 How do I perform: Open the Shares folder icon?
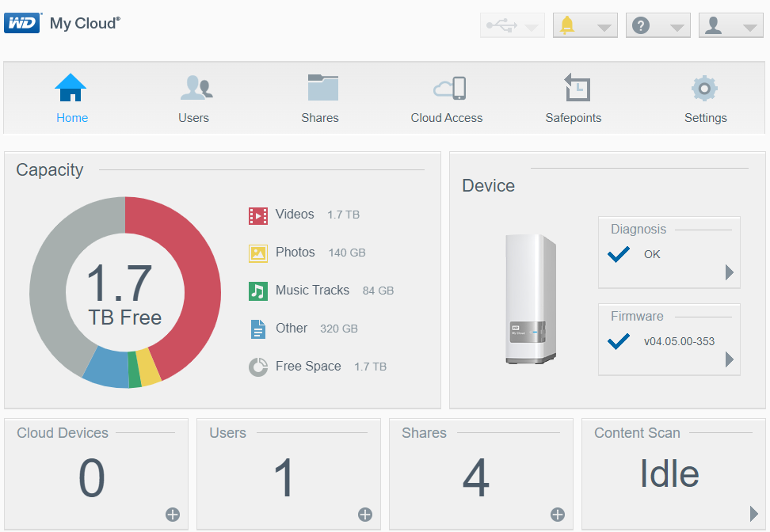pyautogui.click(x=322, y=87)
